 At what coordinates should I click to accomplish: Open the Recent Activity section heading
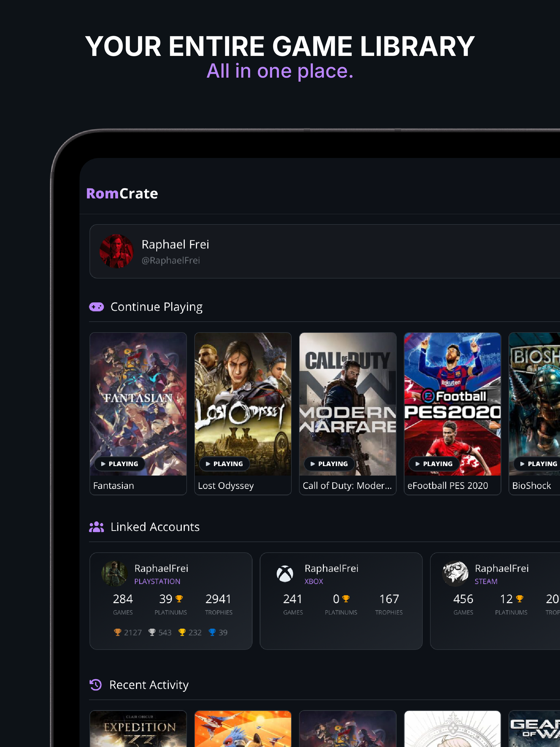click(x=149, y=685)
